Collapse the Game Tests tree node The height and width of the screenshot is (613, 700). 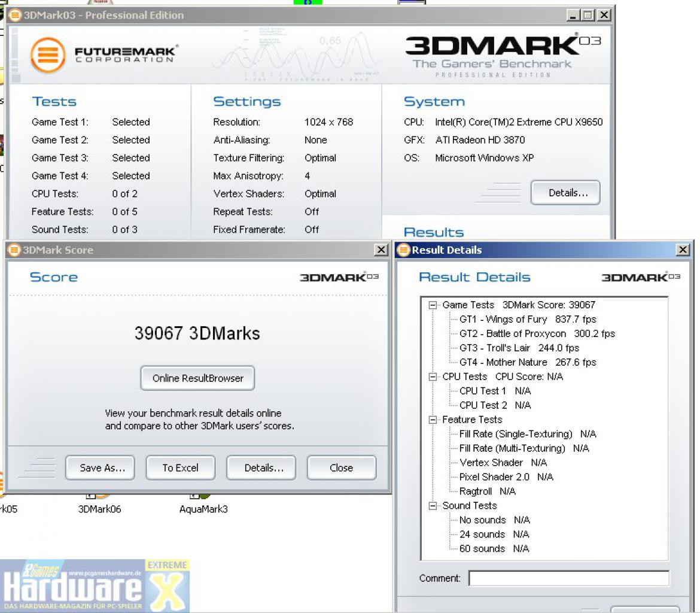click(432, 305)
